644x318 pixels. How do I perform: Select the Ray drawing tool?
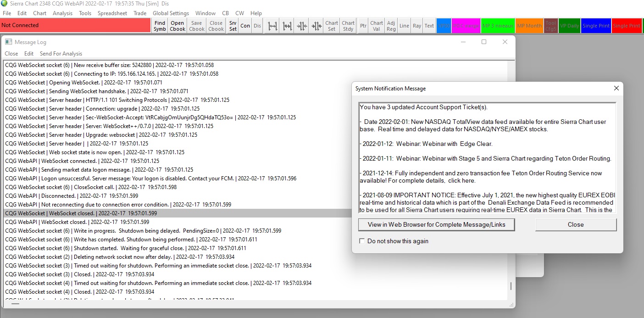[417, 26]
